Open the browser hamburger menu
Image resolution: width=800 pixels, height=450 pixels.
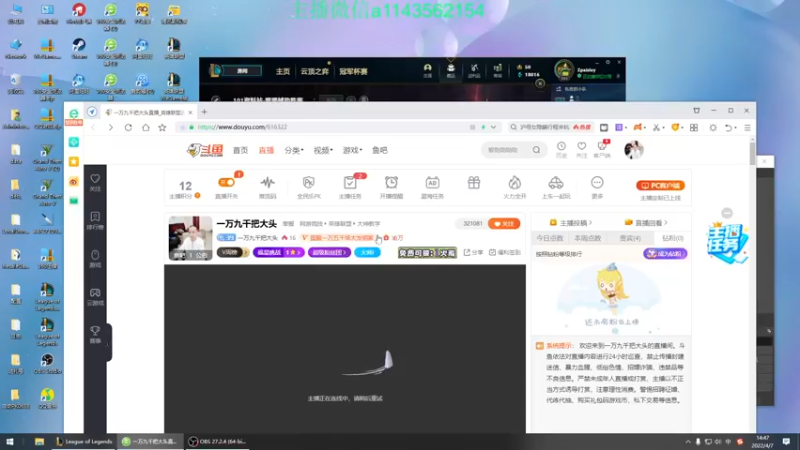[x=747, y=128]
